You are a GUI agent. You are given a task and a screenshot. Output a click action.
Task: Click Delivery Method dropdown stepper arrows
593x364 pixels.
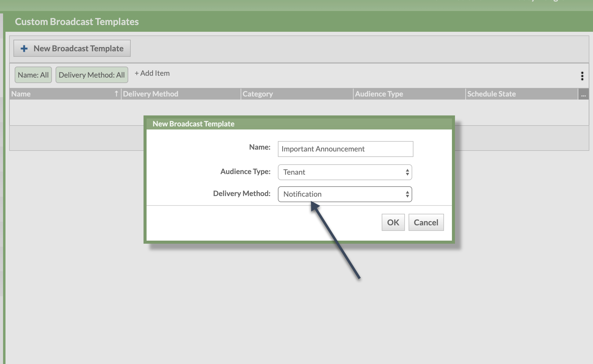point(407,194)
